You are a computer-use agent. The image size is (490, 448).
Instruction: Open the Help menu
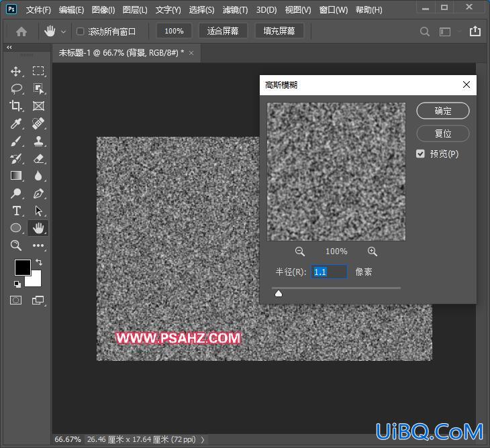[369, 10]
